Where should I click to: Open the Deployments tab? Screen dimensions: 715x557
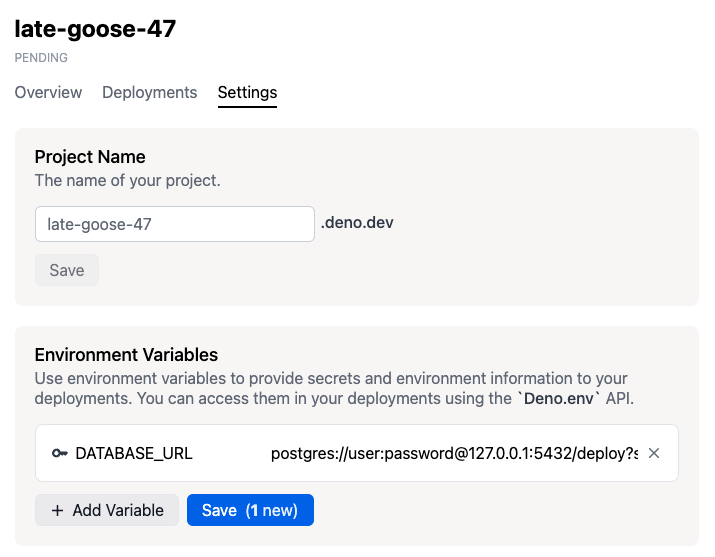pyautogui.click(x=149, y=92)
